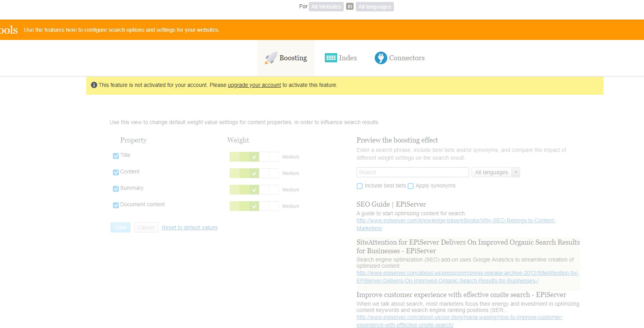Click the Index grid icon
Screen dimensions: 644x328
[x=331, y=58]
